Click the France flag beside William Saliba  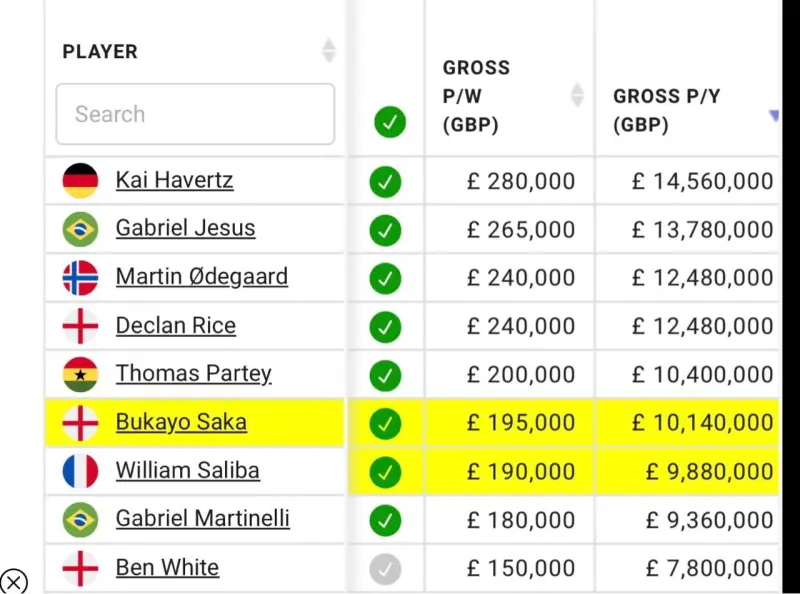tap(80, 471)
